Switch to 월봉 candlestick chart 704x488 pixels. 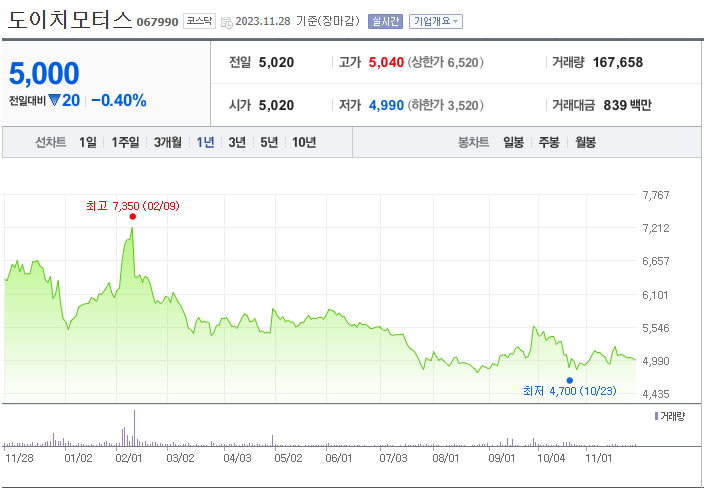(x=585, y=142)
